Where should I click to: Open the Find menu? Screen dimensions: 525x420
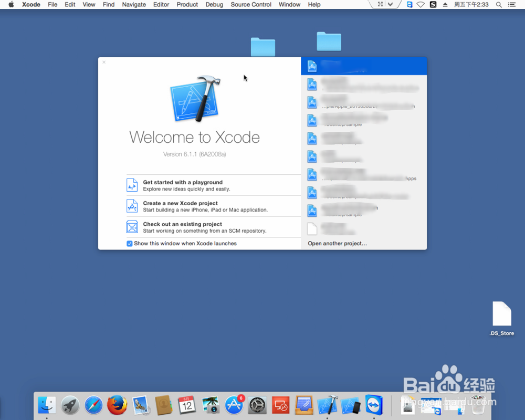tap(109, 4)
